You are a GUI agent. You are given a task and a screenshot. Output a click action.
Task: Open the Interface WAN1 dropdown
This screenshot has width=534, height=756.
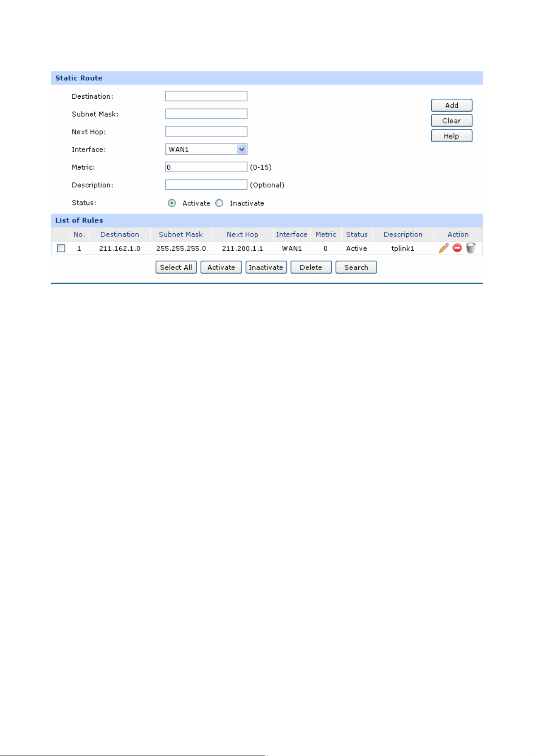click(x=206, y=149)
